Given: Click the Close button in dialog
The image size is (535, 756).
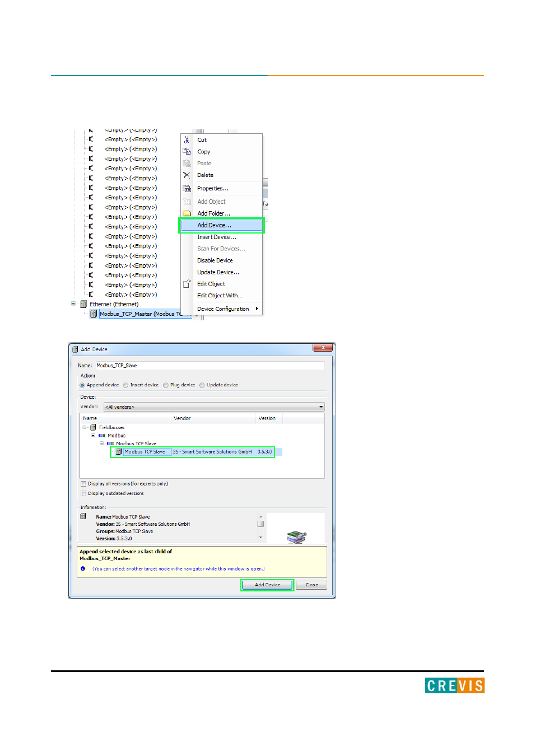Looking at the screenshot, I should point(311,585).
